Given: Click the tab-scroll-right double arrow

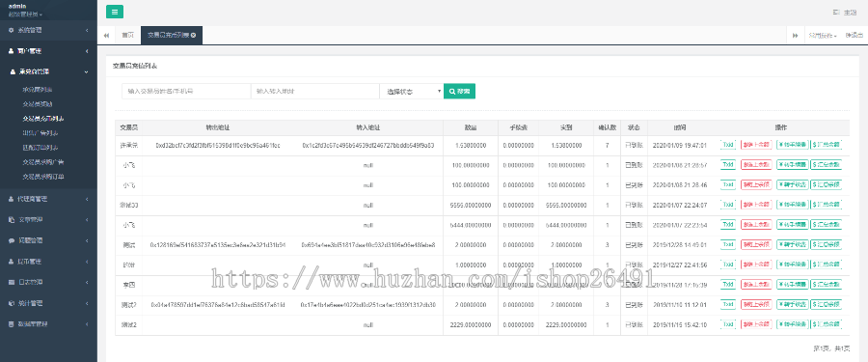Looking at the screenshot, I should click(795, 35).
